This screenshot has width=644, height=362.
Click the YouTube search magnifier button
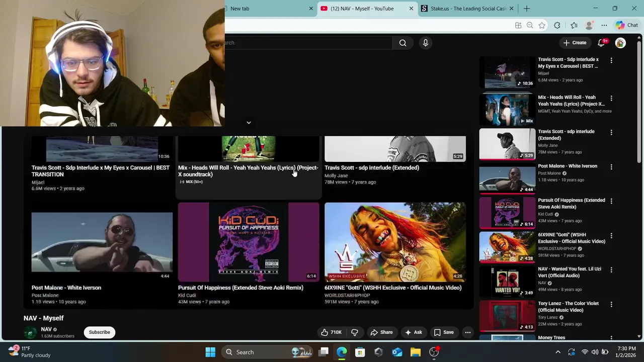[403, 43]
